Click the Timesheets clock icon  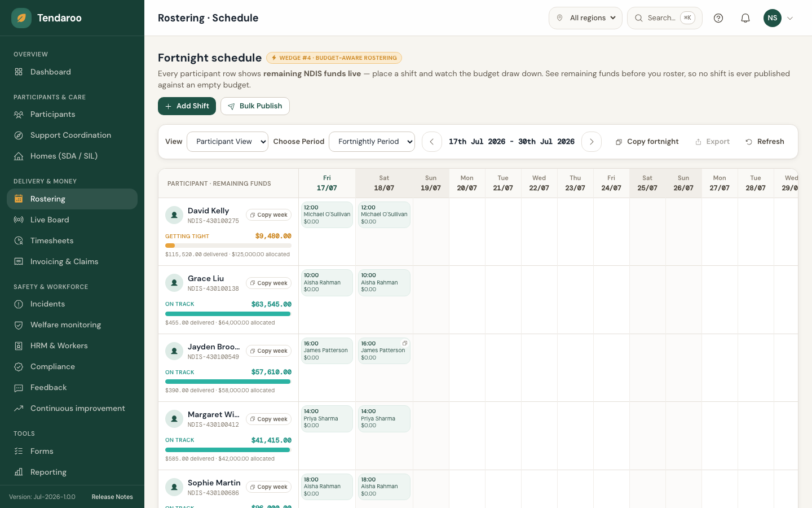(x=19, y=240)
